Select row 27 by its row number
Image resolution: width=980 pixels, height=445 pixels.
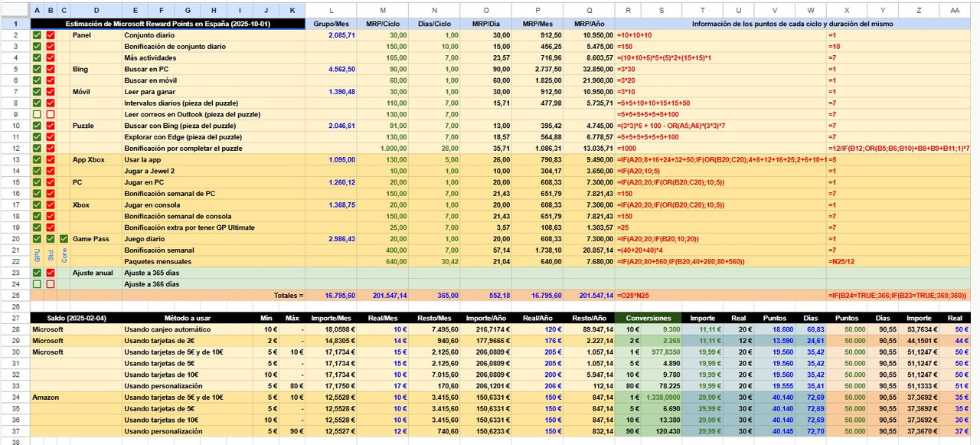click(15, 318)
